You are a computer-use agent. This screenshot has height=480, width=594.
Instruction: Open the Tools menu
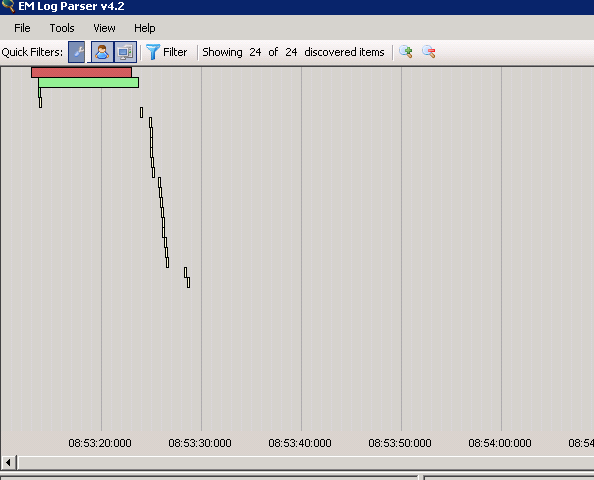62,28
